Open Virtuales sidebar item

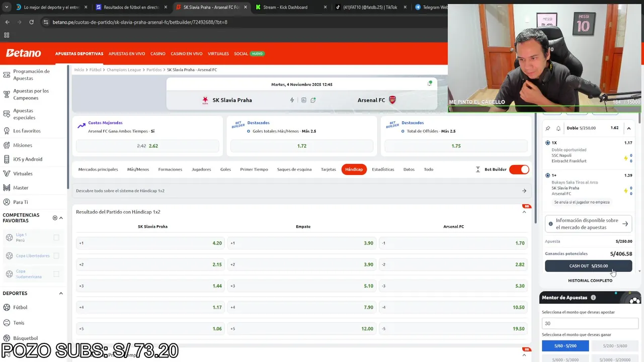(x=23, y=173)
